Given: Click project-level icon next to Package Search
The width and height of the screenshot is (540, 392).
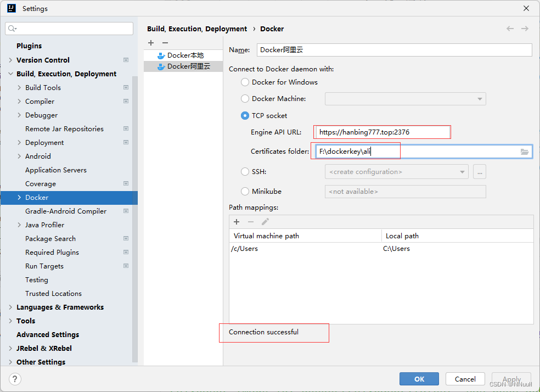Looking at the screenshot, I should (x=126, y=238).
